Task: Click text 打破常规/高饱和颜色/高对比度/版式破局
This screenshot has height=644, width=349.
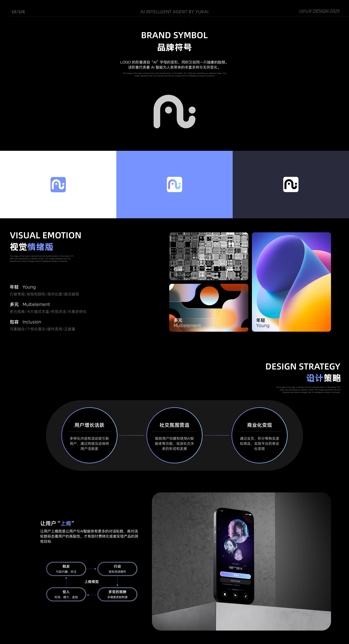Action: point(44,294)
